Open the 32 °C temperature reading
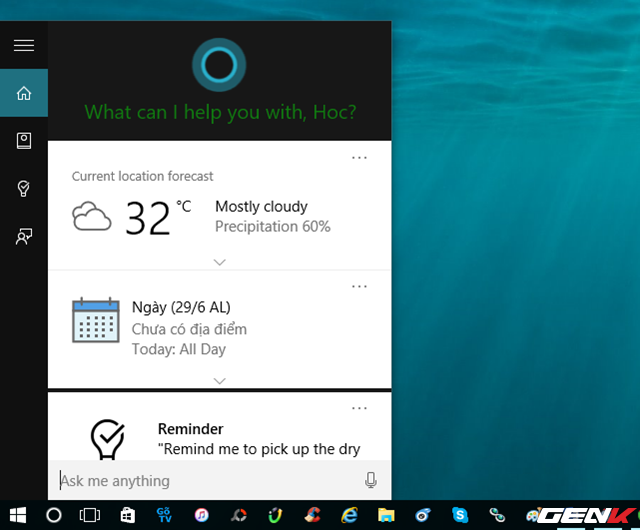 (x=158, y=217)
